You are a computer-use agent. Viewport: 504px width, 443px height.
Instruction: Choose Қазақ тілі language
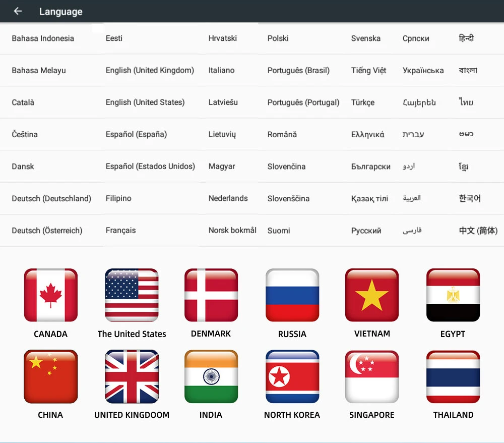click(369, 198)
